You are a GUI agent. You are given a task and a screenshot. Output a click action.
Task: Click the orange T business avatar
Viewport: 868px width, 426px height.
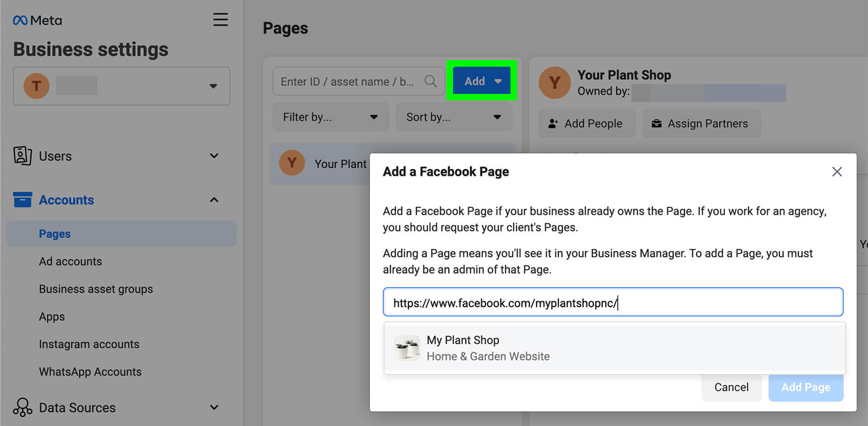tap(36, 86)
